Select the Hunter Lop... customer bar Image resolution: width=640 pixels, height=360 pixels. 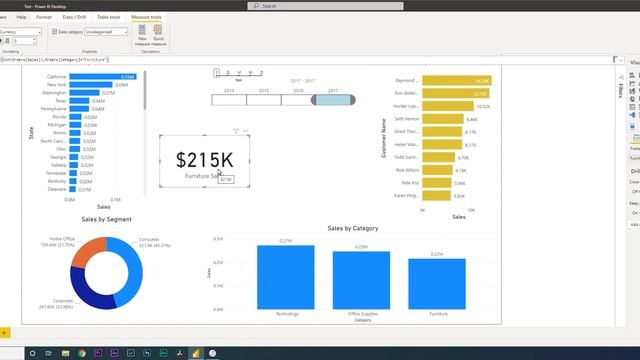point(448,106)
